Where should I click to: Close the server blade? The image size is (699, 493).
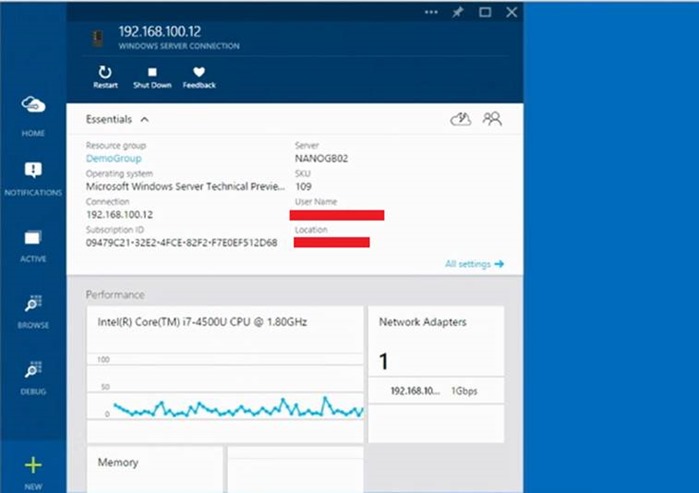pyautogui.click(x=512, y=12)
